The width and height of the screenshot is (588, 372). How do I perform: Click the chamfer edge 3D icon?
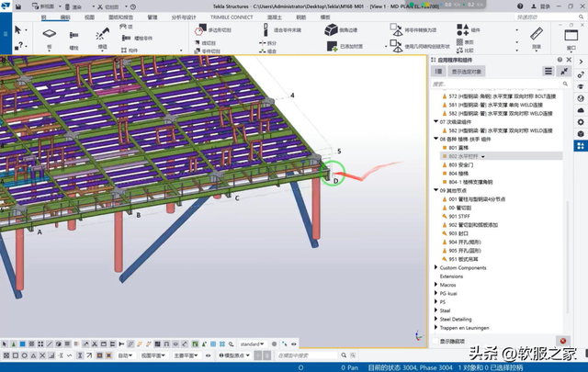331,29
